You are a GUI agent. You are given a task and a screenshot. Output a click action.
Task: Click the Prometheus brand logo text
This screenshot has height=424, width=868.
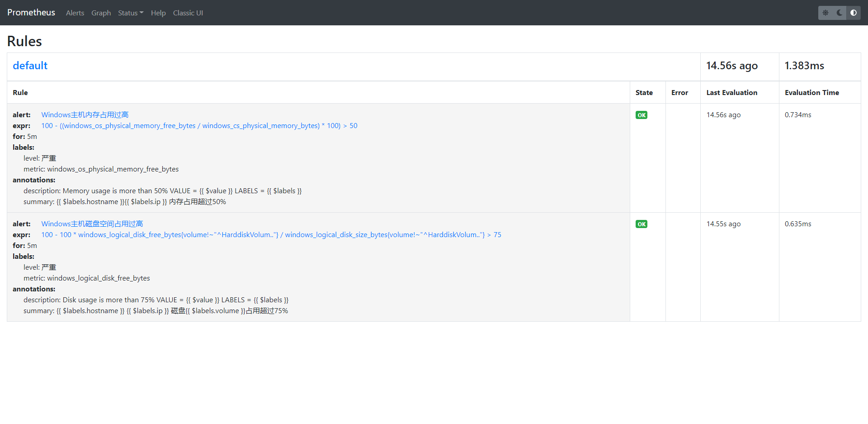[x=31, y=13]
